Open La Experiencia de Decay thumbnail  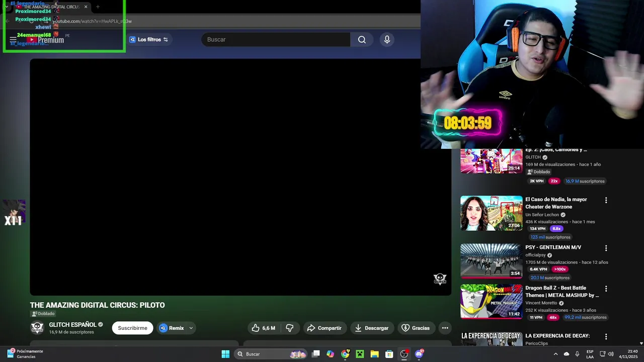[492, 338]
